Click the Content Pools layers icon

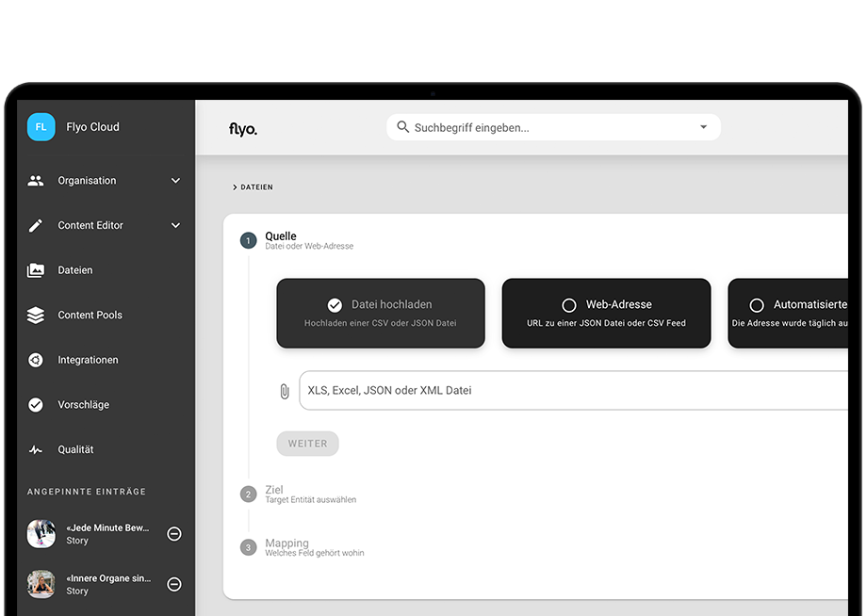[36, 315]
